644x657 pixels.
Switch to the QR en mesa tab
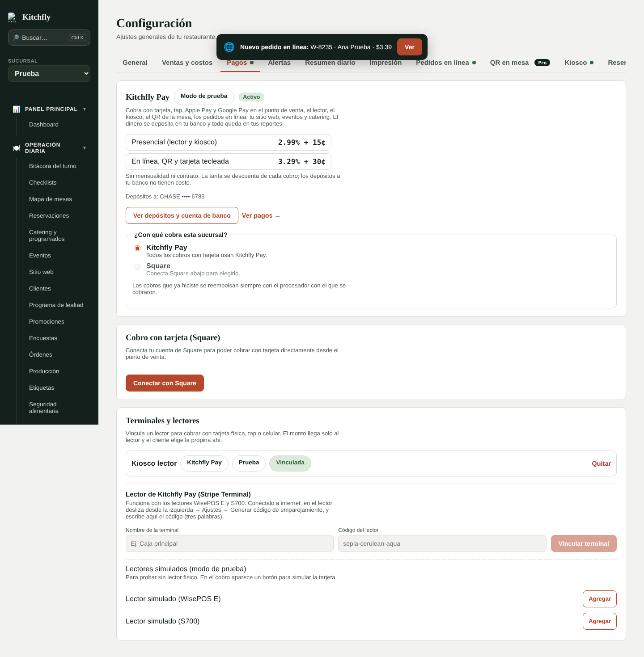pyautogui.click(x=520, y=63)
